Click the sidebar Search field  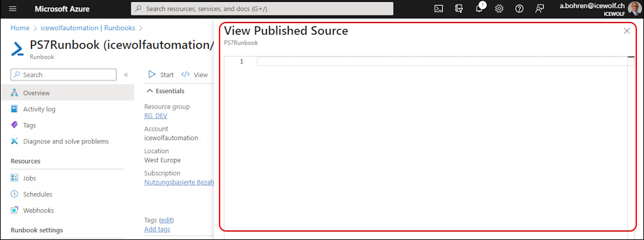(64, 75)
